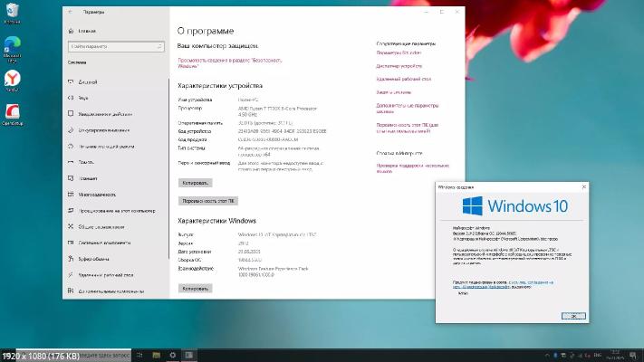
Task: Click the Дата установки label
Action: click(194, 252)
